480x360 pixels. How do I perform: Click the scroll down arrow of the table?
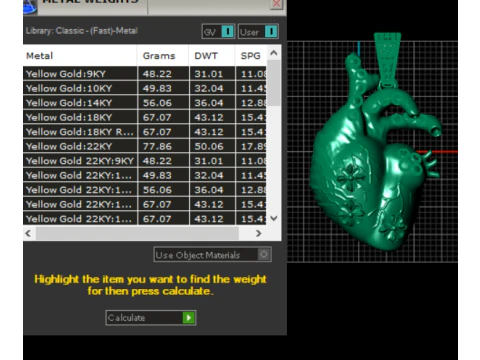[274, 218]
